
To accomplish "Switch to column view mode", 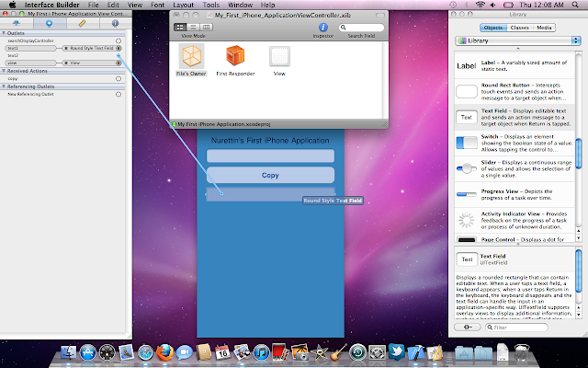I will [206, 27].
